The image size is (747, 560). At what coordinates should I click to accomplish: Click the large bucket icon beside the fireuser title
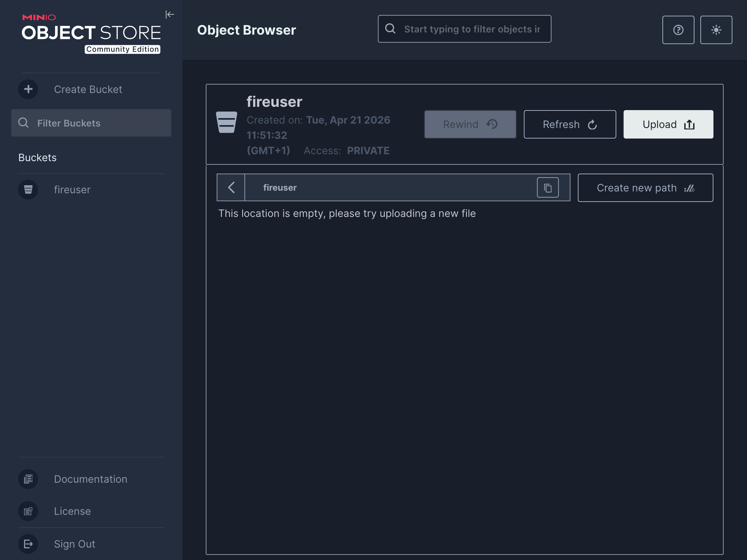227,122
